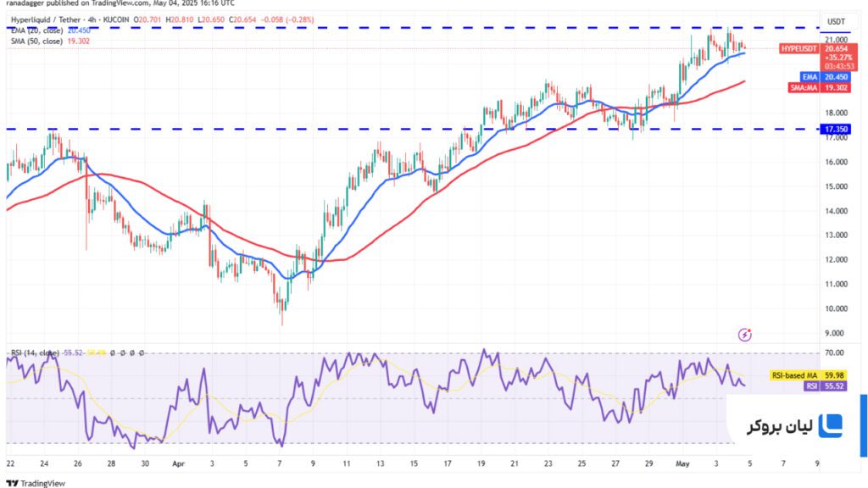Click date 21 on the time axis
868x488 pixels.
tap(515, 463)
